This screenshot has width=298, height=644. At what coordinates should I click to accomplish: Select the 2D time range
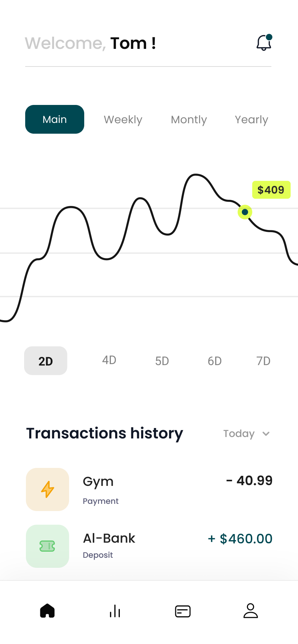tap(46, 361)
